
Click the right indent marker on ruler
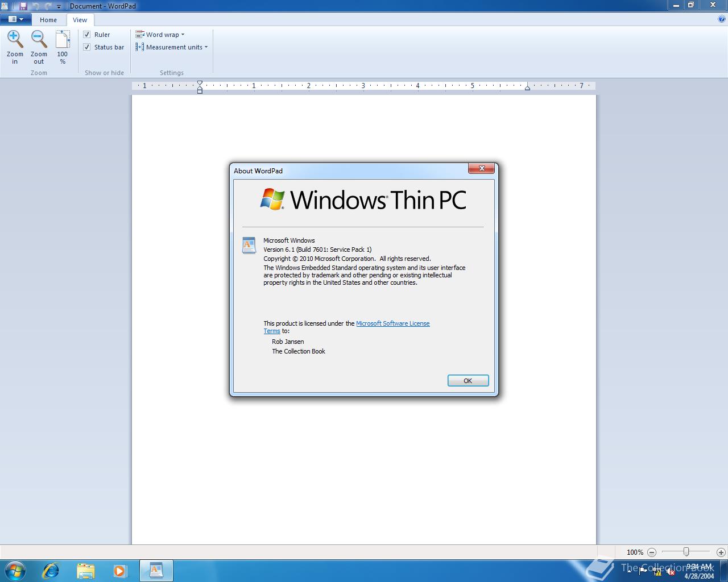527,88
